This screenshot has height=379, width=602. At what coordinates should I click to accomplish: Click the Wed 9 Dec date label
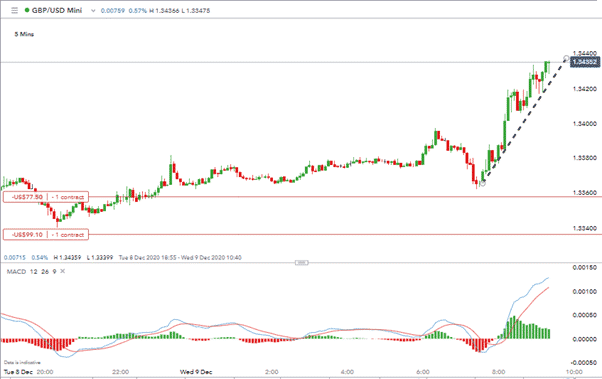pos(196,372)
